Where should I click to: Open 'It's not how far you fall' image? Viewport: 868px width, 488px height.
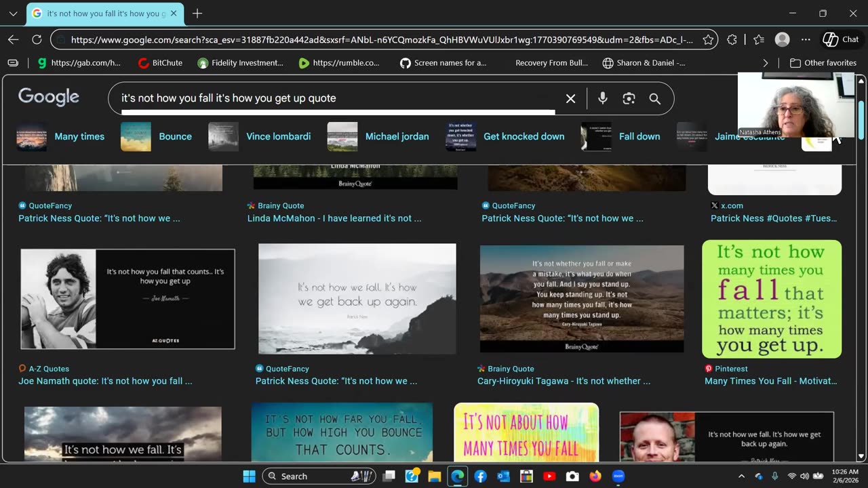point(342,433)
